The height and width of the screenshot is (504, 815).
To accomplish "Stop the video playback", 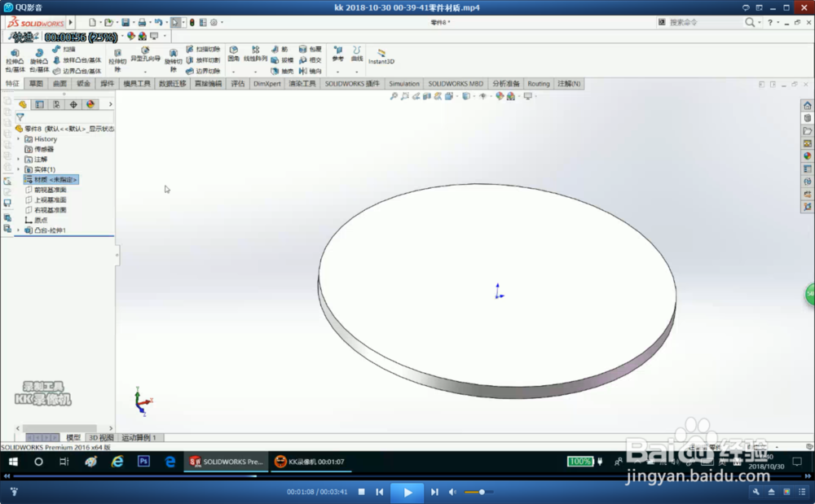I will click(x=362, y=492).
